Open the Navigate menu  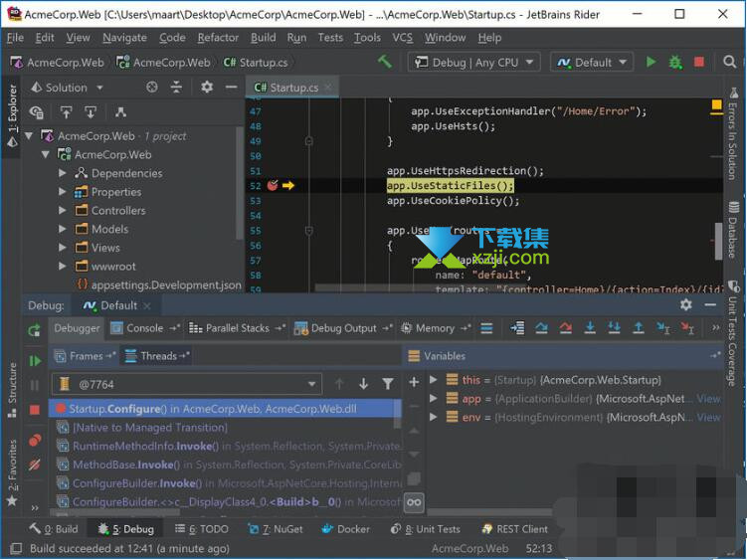tap(124, 38)
